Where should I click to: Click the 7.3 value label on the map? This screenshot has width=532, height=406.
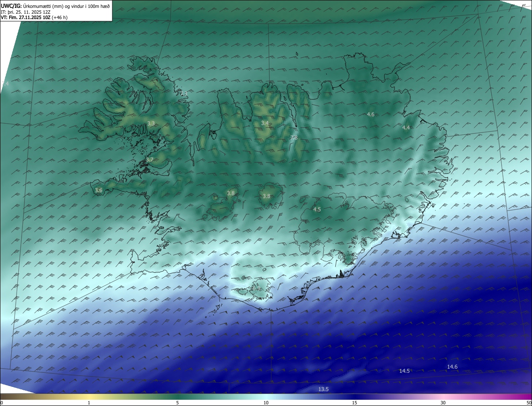coord(184,93)
